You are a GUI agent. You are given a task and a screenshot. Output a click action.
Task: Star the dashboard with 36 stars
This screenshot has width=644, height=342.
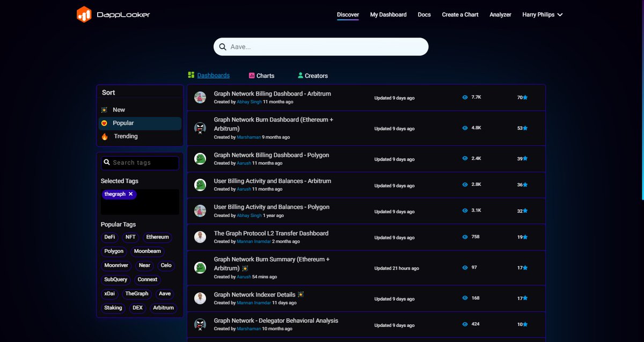pyautogui.click(x=525, y=185)
